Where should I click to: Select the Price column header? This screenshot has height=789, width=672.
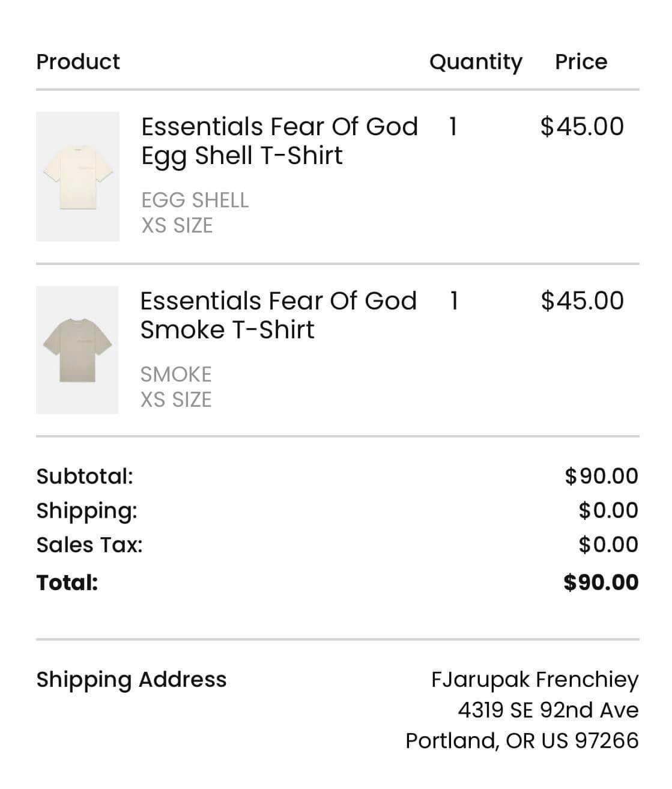point(581,62)
